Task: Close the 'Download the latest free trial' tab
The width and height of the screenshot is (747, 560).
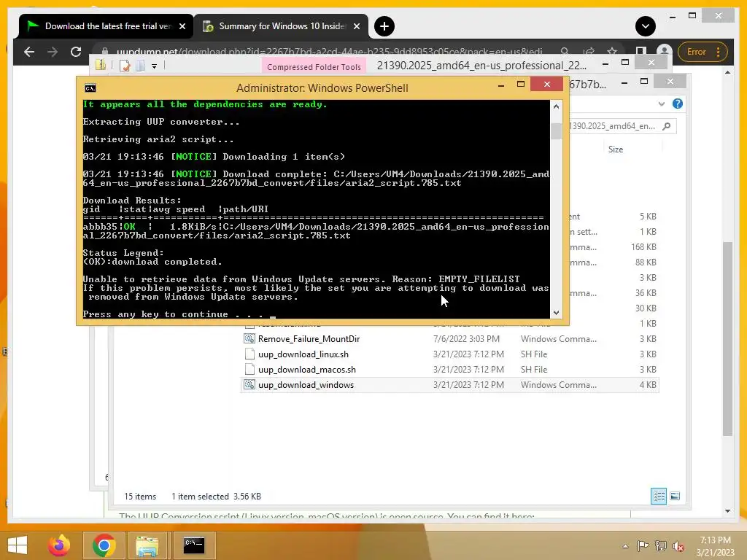Action: (182, 26)
